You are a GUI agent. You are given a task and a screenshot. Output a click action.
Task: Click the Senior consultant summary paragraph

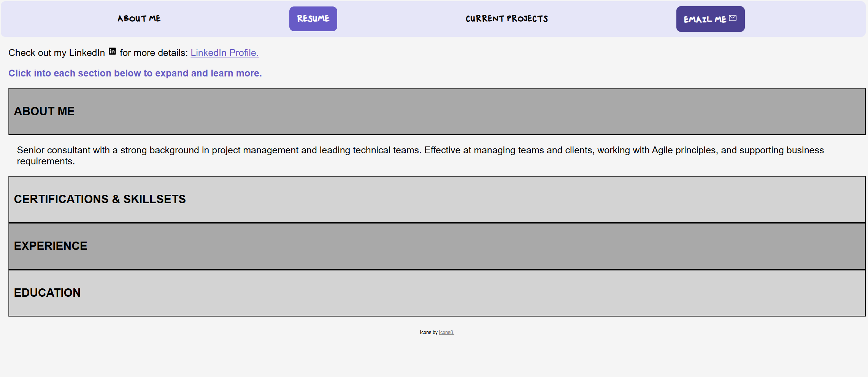click(x=420, y=156)
